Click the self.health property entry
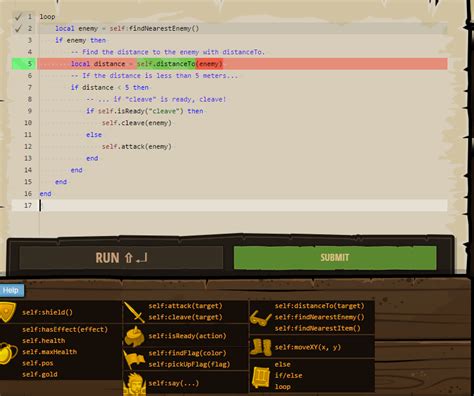The height and width of the screenshot is (396, 474). pyautogui.click(x=44, y=341)
